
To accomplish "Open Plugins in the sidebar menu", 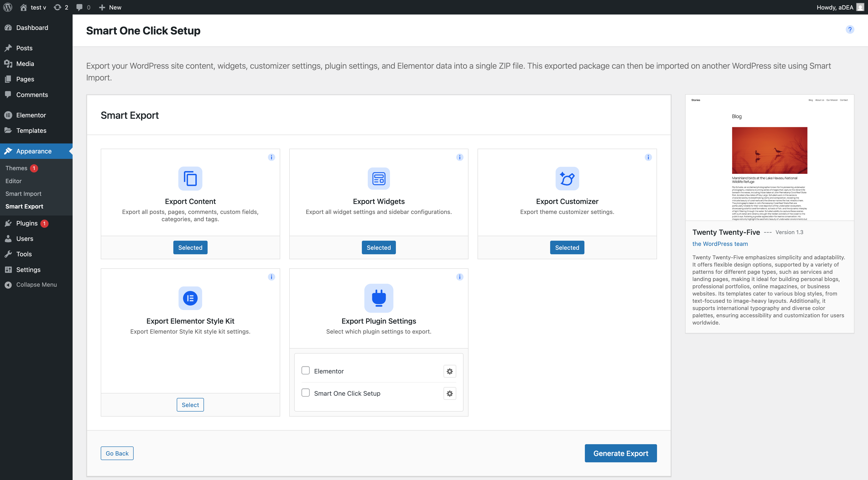I will (x=27, y=223).
